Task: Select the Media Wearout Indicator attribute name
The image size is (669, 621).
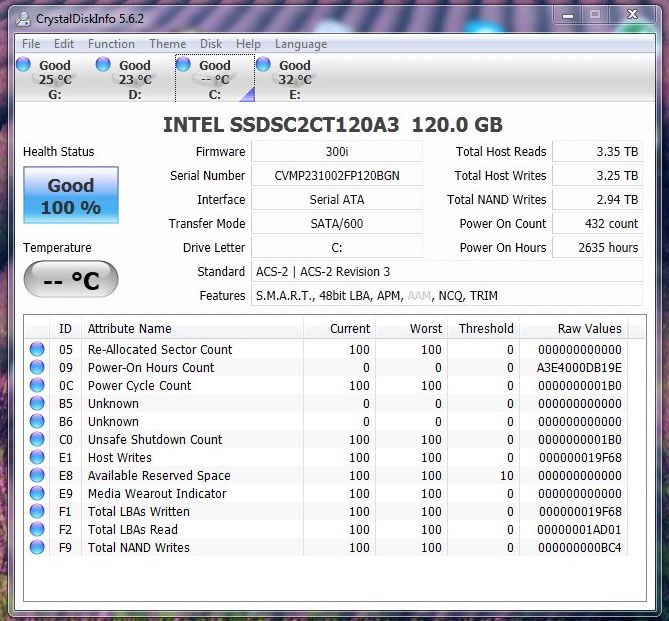Action: coord(157,493)
